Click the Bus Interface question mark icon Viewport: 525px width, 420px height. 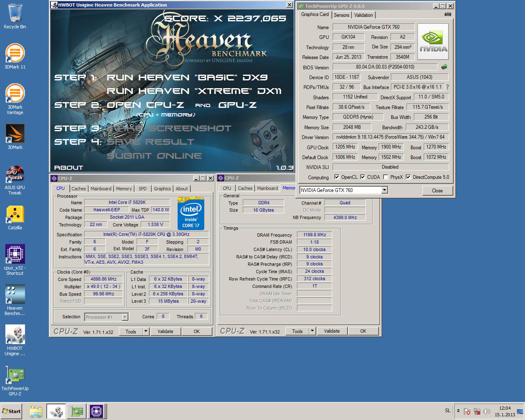447,87
